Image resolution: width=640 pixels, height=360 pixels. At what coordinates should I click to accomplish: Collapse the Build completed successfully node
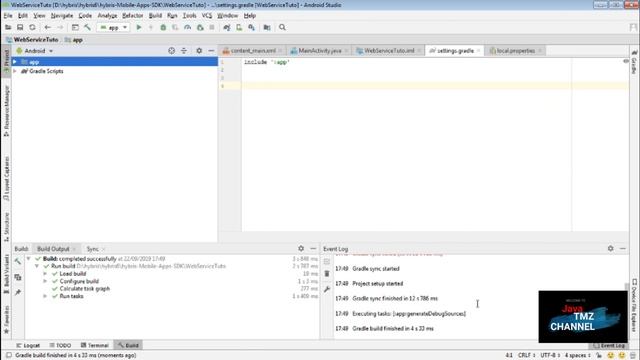(29, 259)
